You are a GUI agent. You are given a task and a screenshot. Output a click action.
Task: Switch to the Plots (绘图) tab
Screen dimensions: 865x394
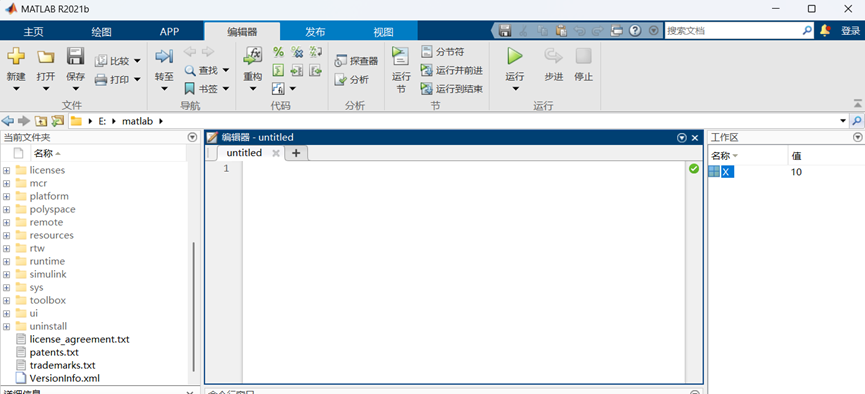pyautogui.click(x=102, y=31)
